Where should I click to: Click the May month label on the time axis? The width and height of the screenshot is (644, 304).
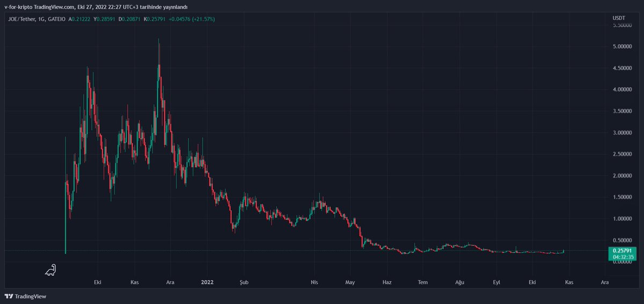(x=350, y=281)
